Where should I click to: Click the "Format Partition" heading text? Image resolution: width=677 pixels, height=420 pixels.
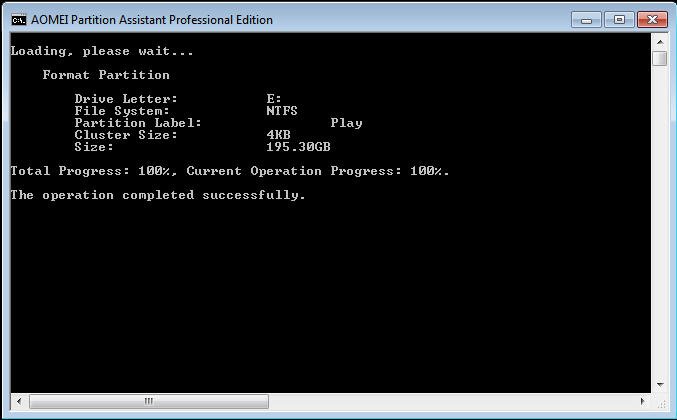point(106,75)
